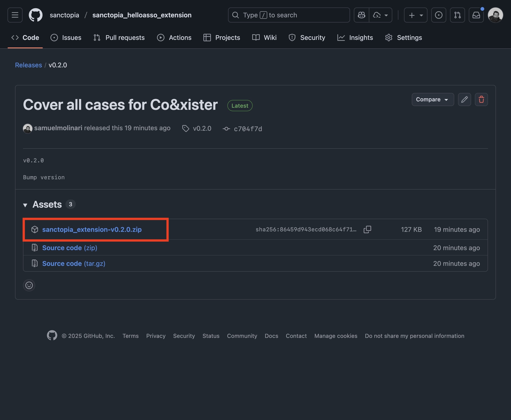Image resolution: width=511 pixels, height=420 pixels.
Task: Add a reaction with smiley icon
Action: click(x=29, y=285)
